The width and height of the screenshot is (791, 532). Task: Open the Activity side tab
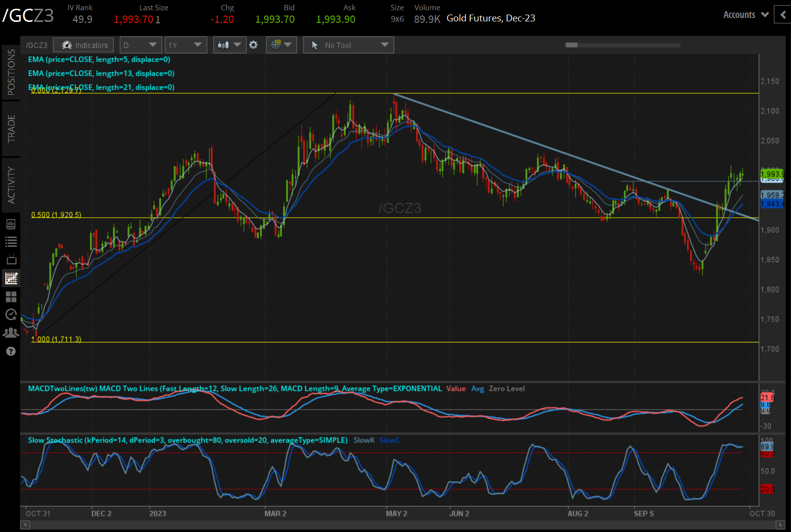11,185
